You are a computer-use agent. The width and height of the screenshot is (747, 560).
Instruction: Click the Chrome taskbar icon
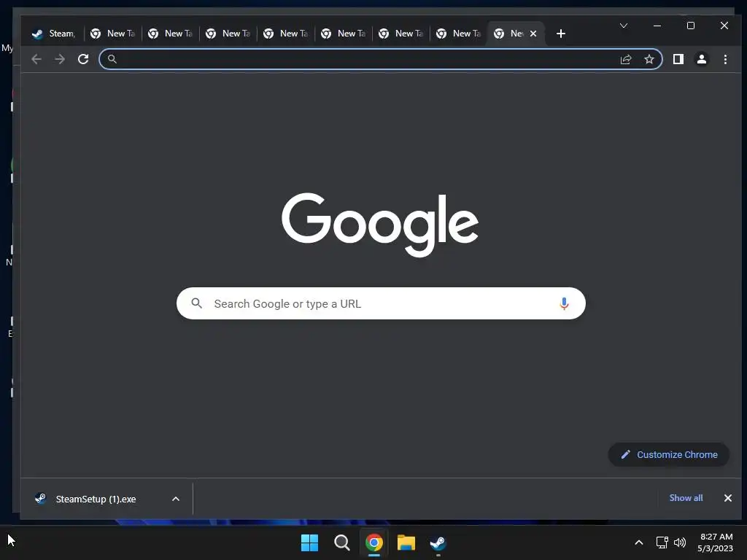pos(374,542)
